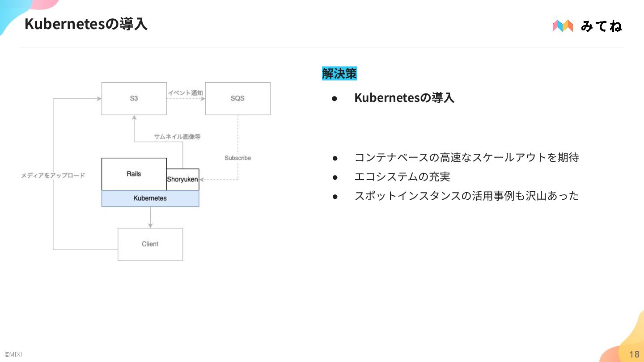This screenshot has height=362, width=644.
Task: Click the ©MIXI copyright text
Action: pos(13,354)
